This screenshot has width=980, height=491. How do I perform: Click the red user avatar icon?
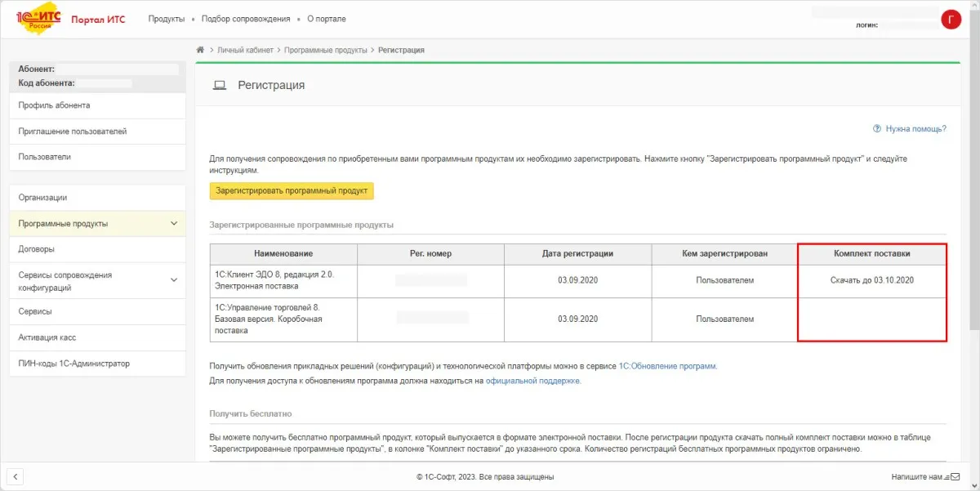(x=951, y=20)
